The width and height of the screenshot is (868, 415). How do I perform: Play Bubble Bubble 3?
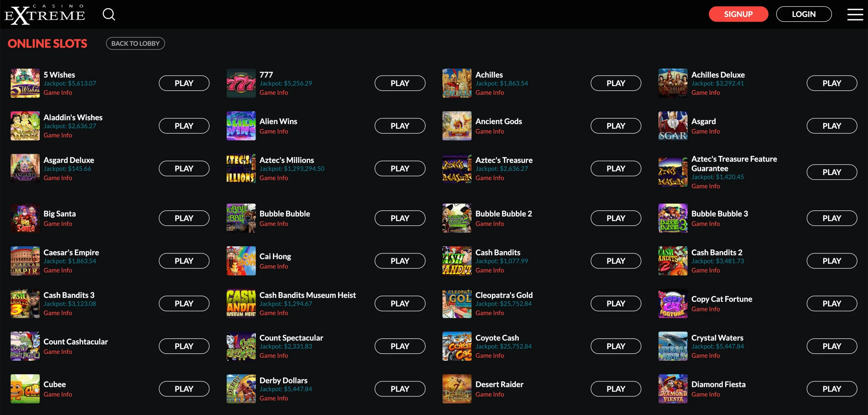point(832,218)
